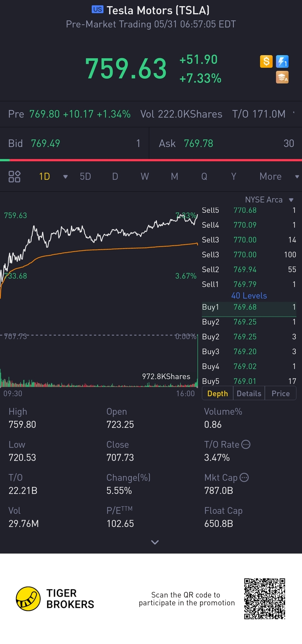
Task: Tap the Buy3 769.20 order row
Action: click(x=249, y=352)
